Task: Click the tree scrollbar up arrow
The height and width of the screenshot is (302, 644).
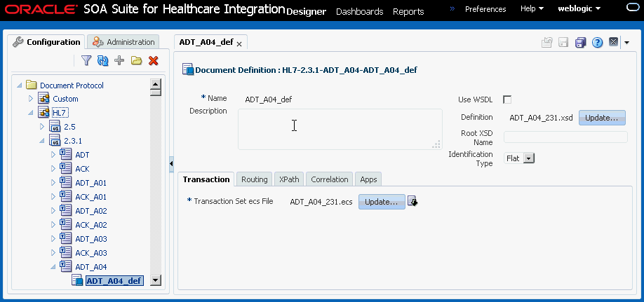Action: coord(156,85)
